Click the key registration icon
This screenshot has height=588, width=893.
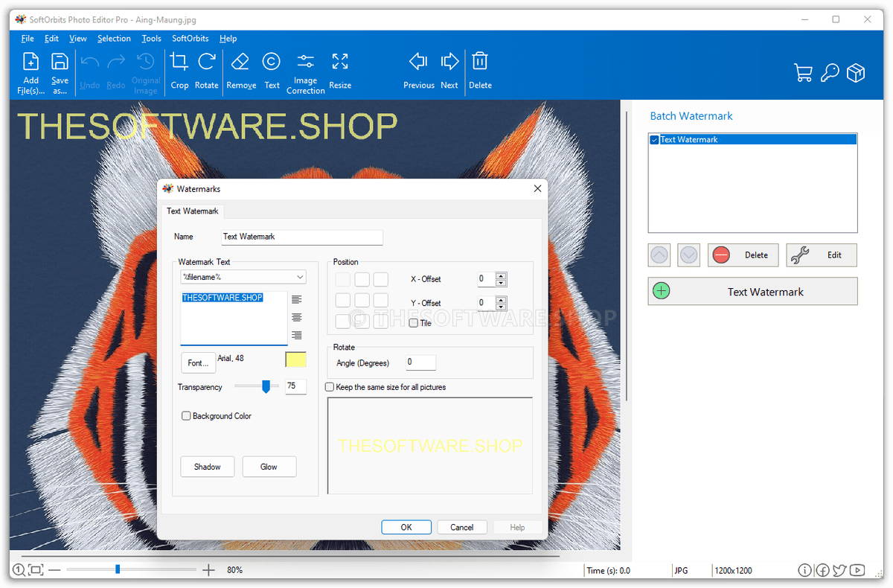(x=830, y=72)
